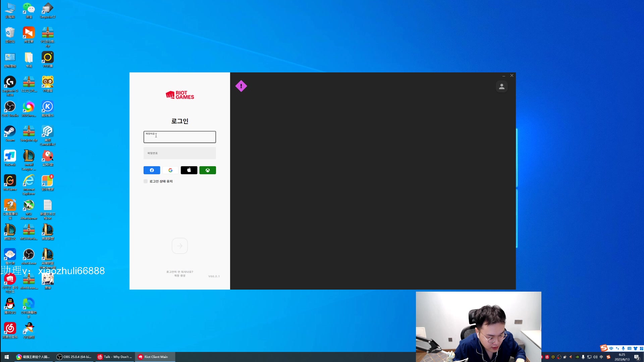Click the Riot Games logo
The width and height of the screenshot is (644, 362).
click(180, 95)
